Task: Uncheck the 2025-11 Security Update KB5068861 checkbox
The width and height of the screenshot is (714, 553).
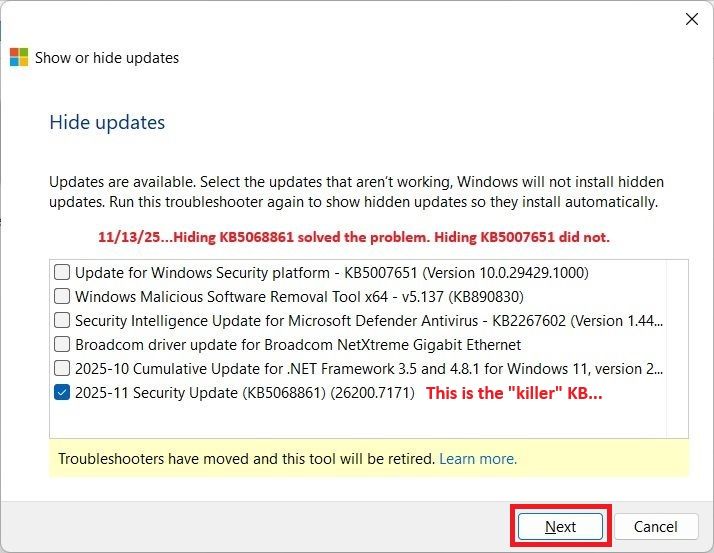Action: click(62, 393)
